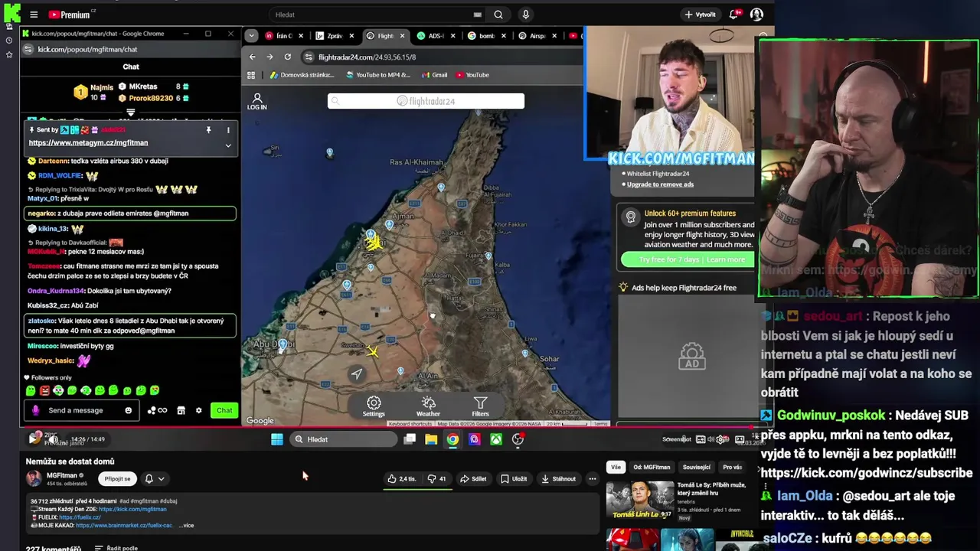Select the Abu Dhabi airport pin

(x=283, y=345)
